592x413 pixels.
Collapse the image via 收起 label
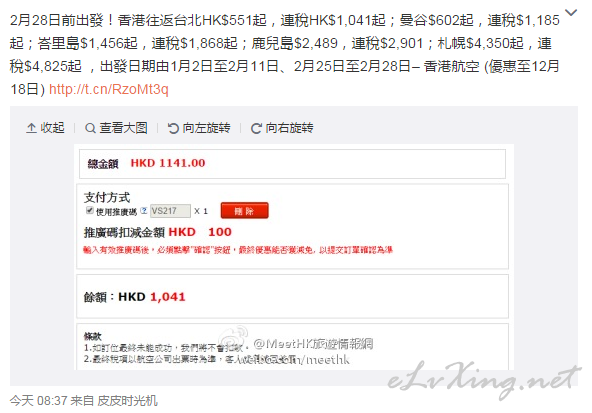tap(52, 128)
